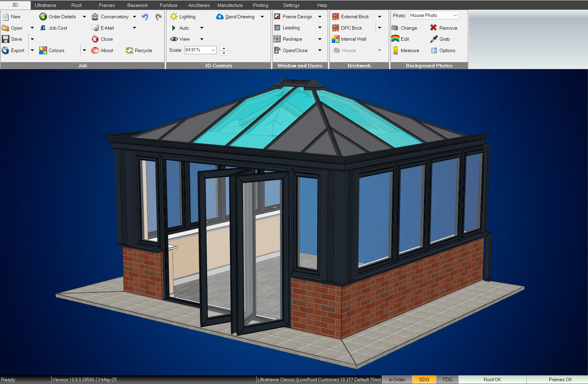Image resolution: width=588 pixels, height=384 pixels.
Task: Toggle the SDG status indicator
Action: coord(424,380)
